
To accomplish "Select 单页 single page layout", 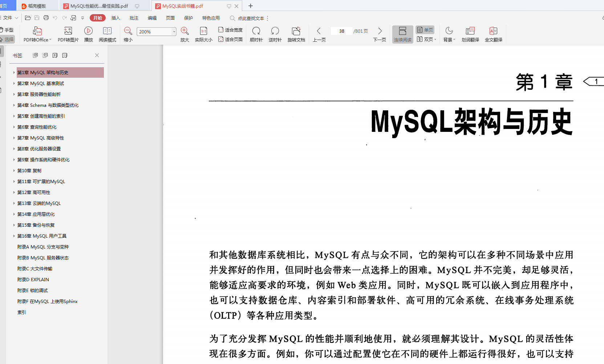I will (x=425, y=30).
